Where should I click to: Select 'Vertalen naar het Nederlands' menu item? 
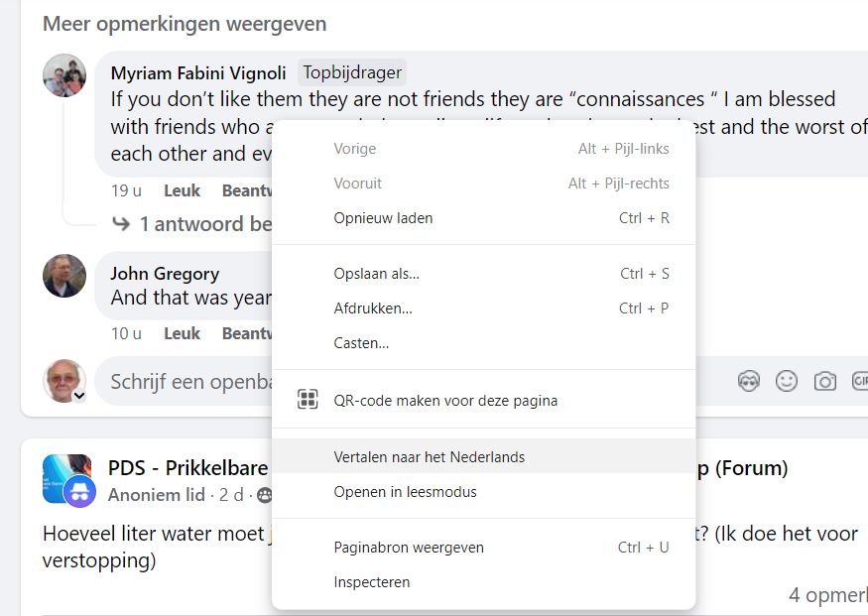[429, 457]
